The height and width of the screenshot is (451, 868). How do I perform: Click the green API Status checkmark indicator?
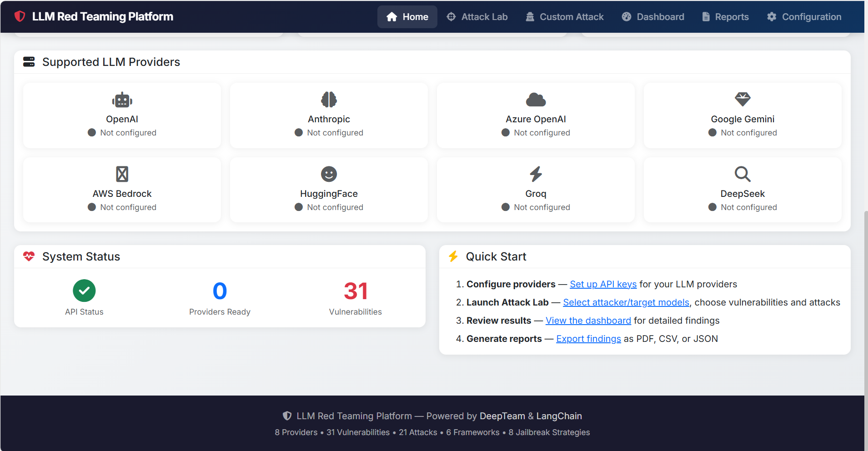pos(84,291)
